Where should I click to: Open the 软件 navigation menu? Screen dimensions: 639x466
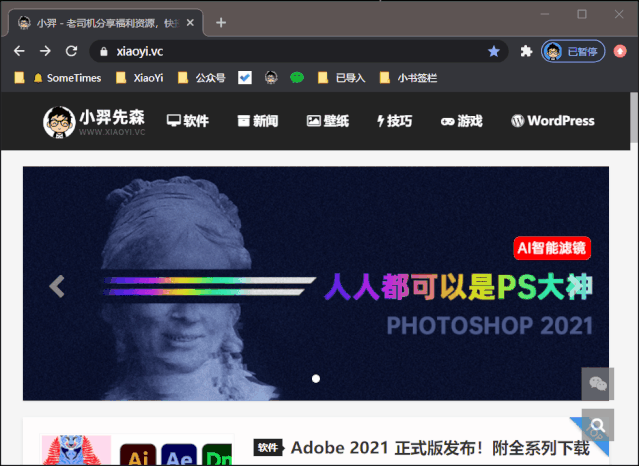pyautogui.click(x=188, y=121)
